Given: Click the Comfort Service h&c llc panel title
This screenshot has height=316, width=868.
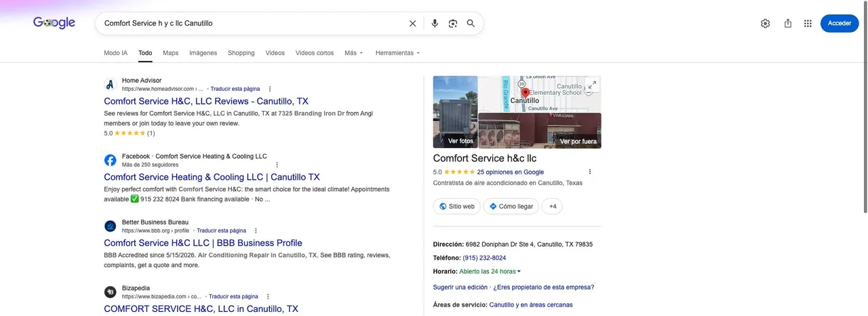Looking at the screenshot, I should pos(485,159).
